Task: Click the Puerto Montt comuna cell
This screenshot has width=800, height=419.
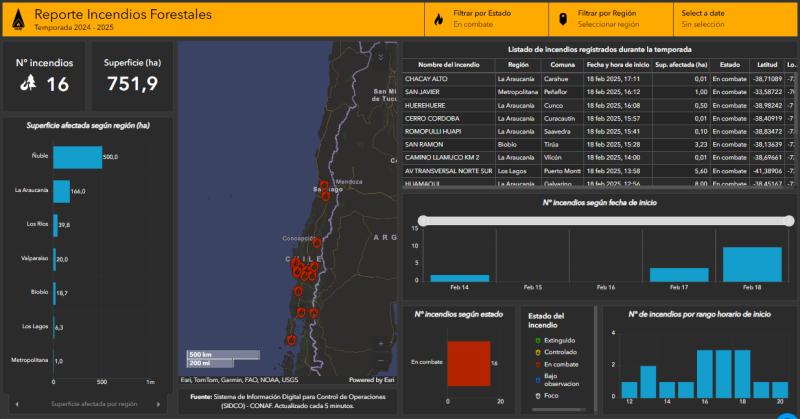Action: click(562, 171)
